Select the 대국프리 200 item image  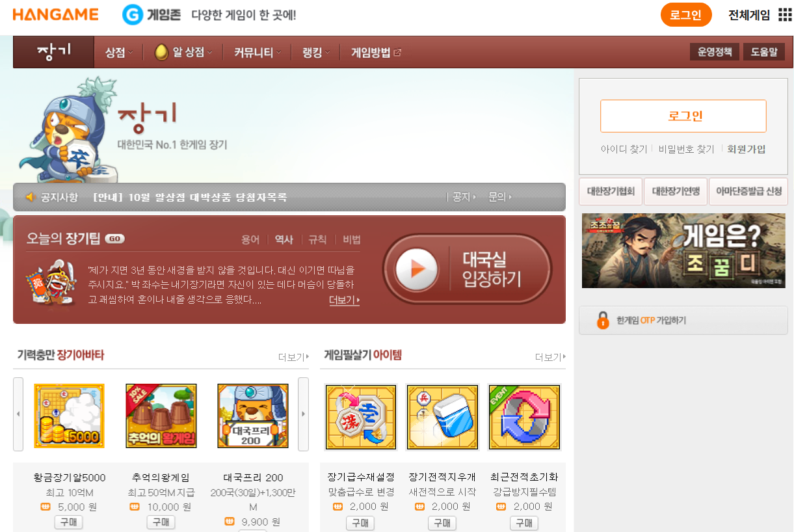[252, 416]
